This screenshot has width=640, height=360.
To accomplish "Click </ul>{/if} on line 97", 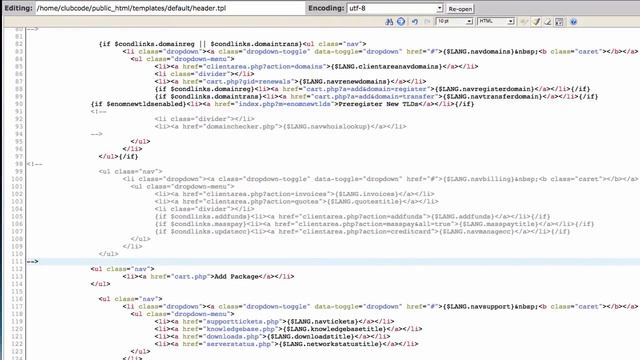I will (118, 157).
